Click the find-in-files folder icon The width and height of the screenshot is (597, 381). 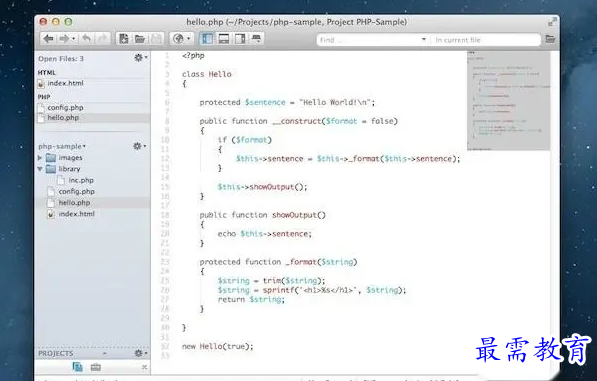[550, 39]
